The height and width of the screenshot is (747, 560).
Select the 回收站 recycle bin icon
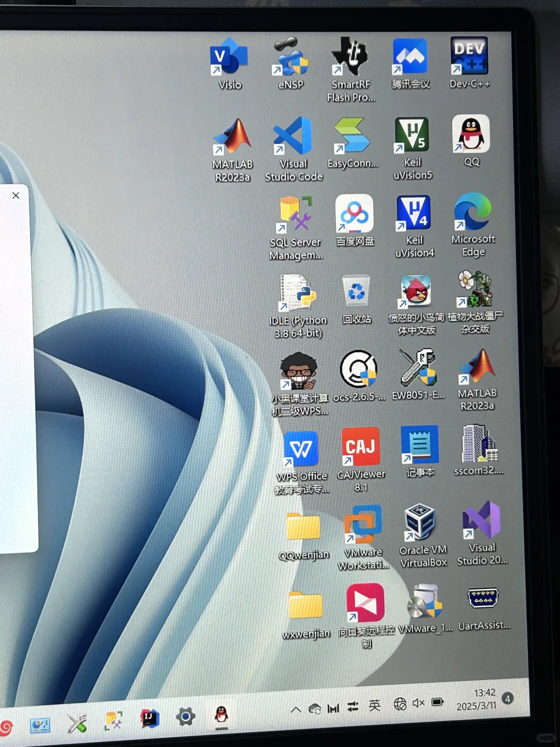coord(357,300)
